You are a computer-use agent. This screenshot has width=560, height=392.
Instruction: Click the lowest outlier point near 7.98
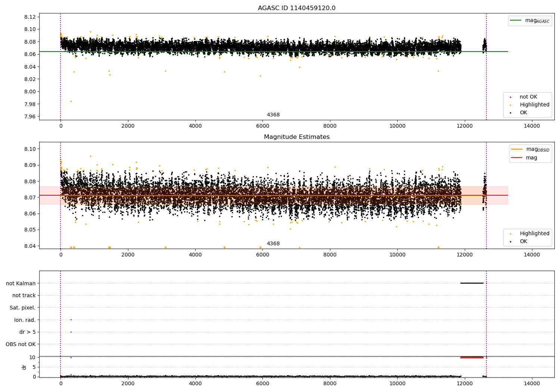(71, 101)
